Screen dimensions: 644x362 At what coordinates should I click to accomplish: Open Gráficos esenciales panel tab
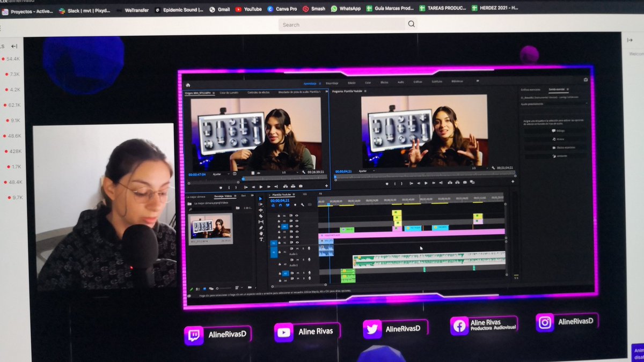530,89
